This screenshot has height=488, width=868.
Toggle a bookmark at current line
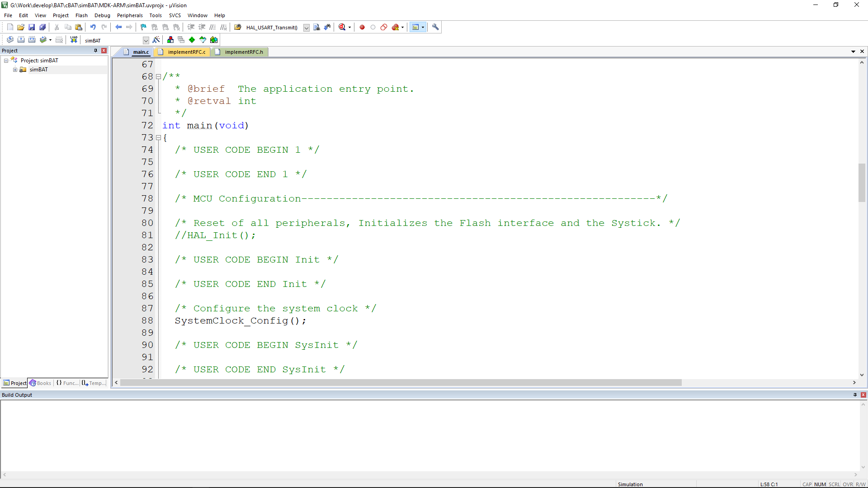click(143, 27)
